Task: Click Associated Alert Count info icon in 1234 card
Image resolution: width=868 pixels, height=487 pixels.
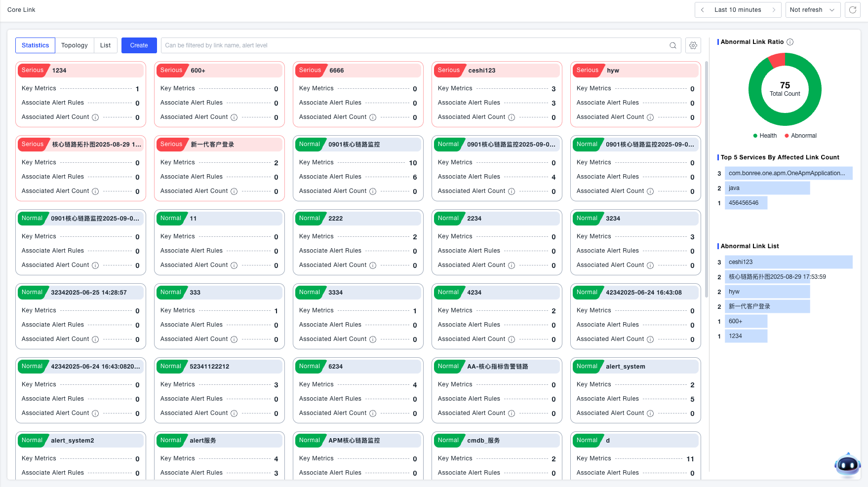Action: (95, 117)
